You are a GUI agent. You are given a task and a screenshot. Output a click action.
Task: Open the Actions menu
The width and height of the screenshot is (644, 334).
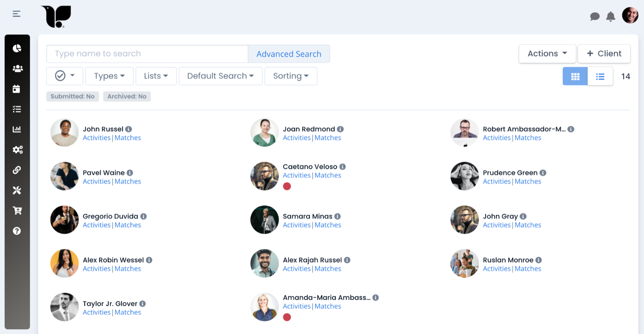(x=547, y=53)
